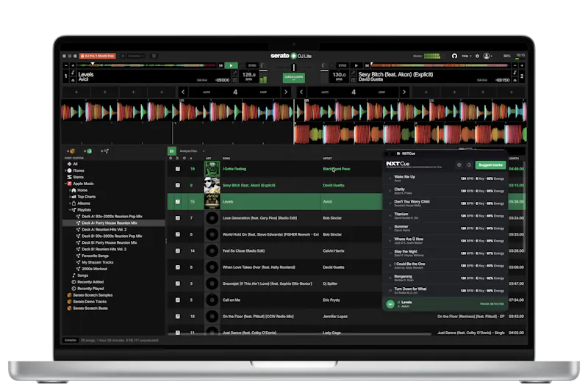Viewport: 588px width, 387px height.
Task: Select Turn Down for What suggestion
Action: [446, 290]
